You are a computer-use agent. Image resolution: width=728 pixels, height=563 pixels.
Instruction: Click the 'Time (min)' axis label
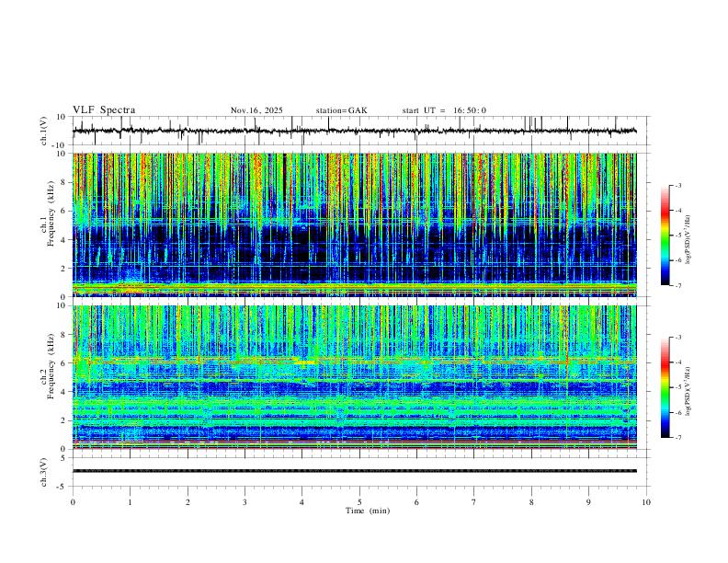[x=368, y=511]
